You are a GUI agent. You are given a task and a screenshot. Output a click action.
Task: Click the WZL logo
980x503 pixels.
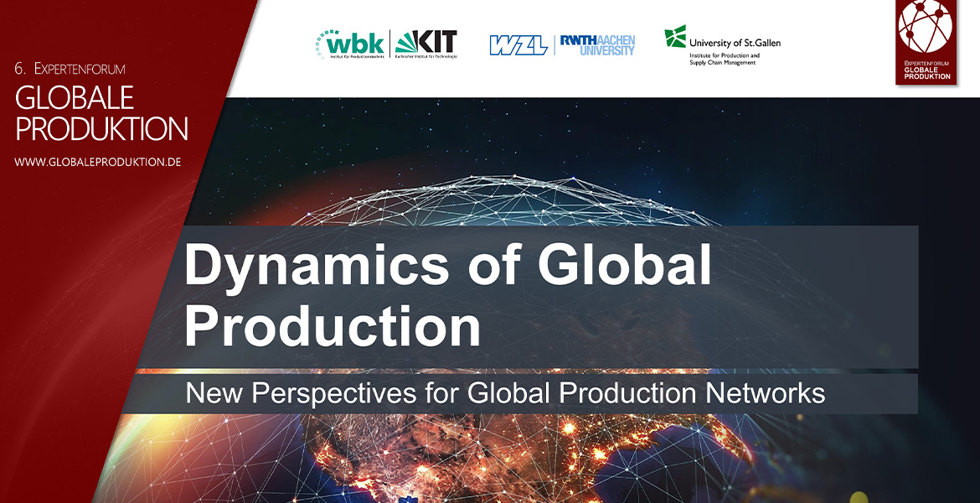[518, 45]
